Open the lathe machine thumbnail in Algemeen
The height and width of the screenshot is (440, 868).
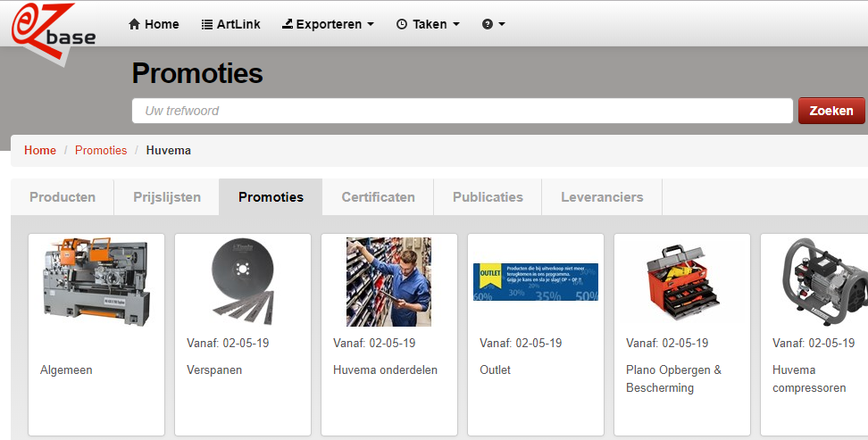click(x=96, y=282)
